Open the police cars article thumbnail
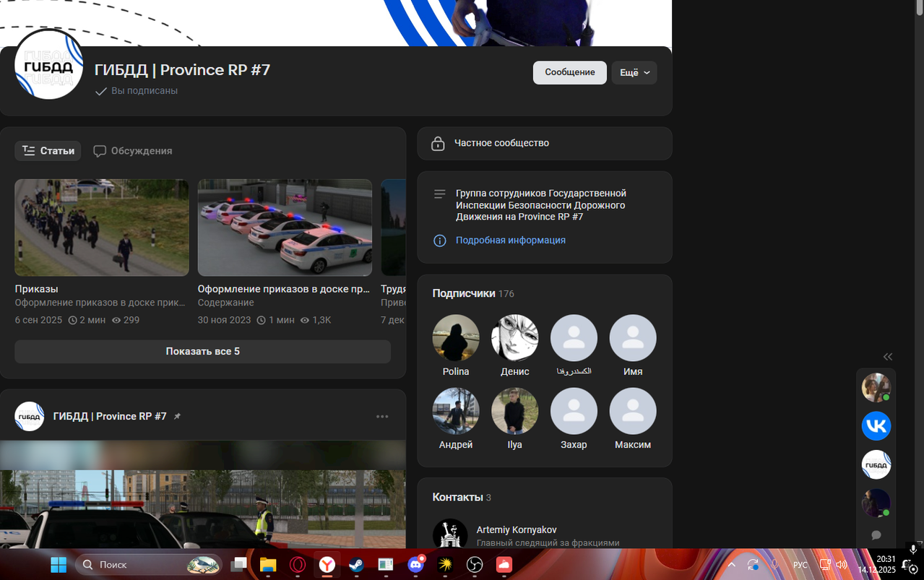 tap(285, 228)
